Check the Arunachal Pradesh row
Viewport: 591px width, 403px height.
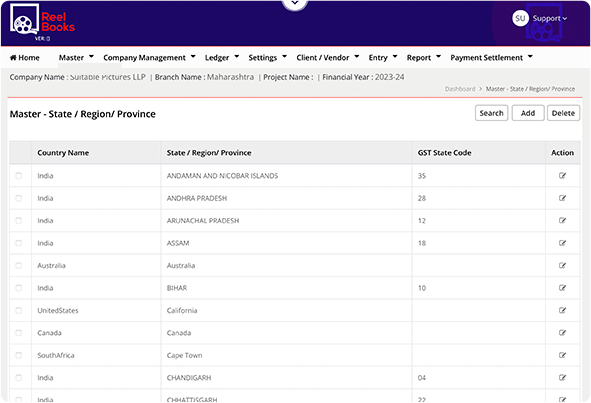(x=18, y=221)
